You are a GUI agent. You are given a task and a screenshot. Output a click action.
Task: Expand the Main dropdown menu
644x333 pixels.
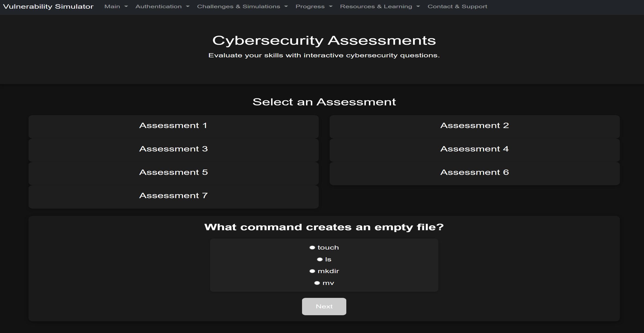pyautogui.click(x=116, y=6)
